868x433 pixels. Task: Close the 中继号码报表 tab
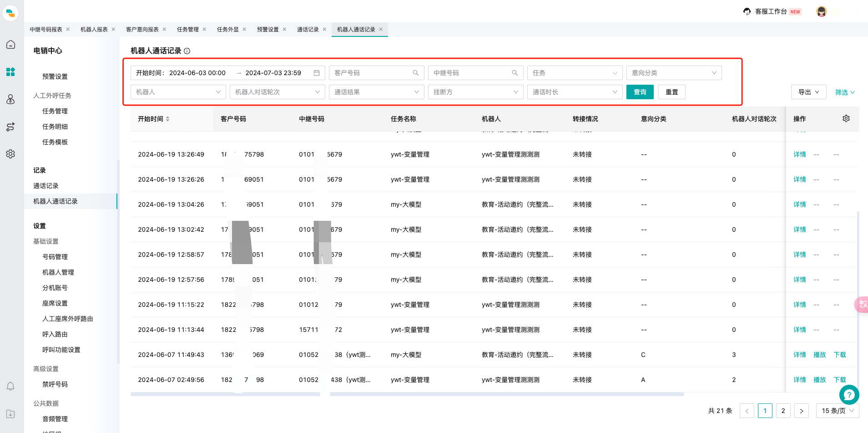pos(68,29)
